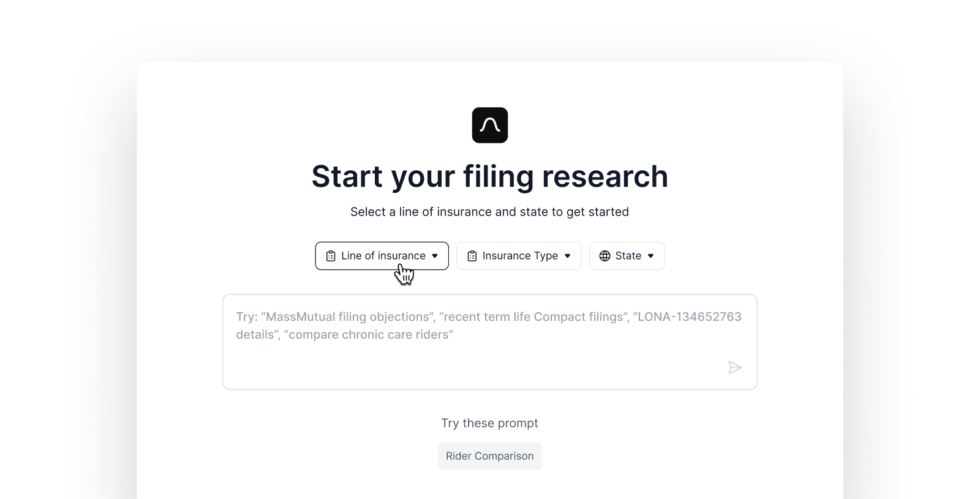Open the State dropdown

click(x=627, y=256)
